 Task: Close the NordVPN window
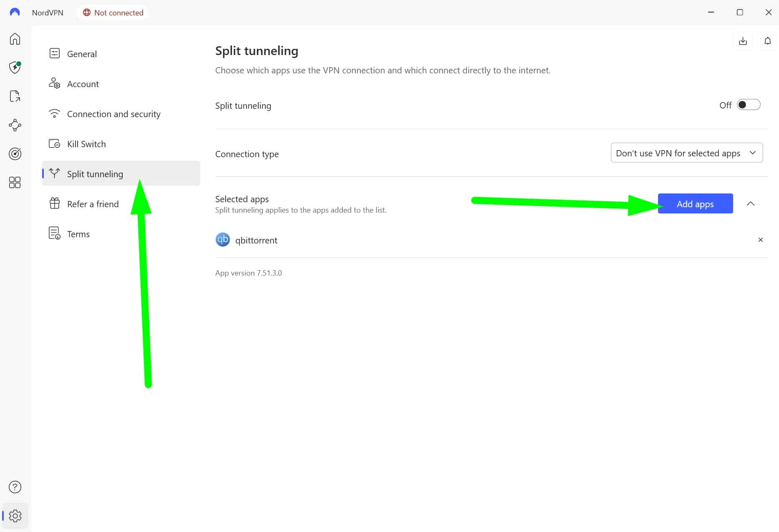768,13
